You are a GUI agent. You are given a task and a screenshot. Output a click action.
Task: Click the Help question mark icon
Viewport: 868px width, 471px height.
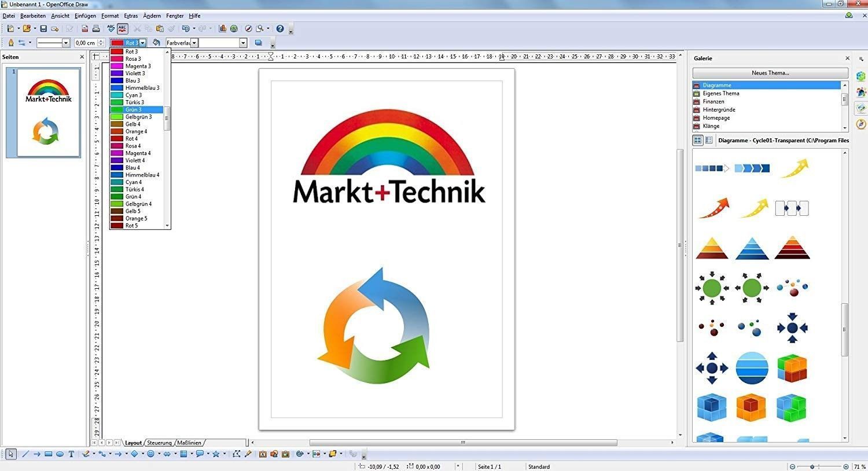pos(280,28)
